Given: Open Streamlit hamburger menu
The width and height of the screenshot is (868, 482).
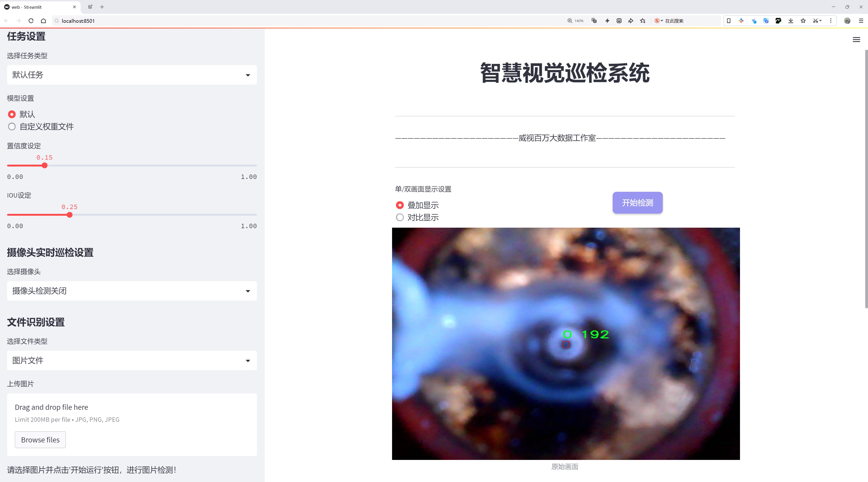Looking at the screenshot, I should [x=856, y=39].
